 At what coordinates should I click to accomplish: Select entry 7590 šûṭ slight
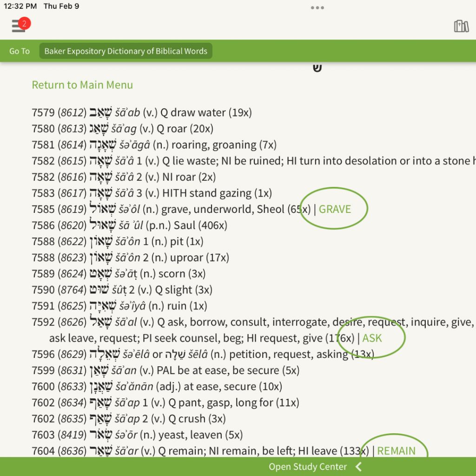point(122,290)
